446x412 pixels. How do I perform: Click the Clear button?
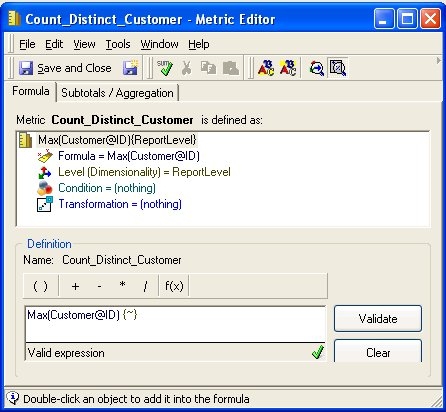coord(378,351)
